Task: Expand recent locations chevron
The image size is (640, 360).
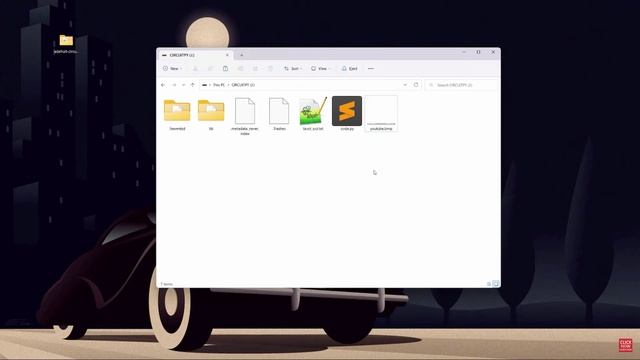Action: [183, 85]
